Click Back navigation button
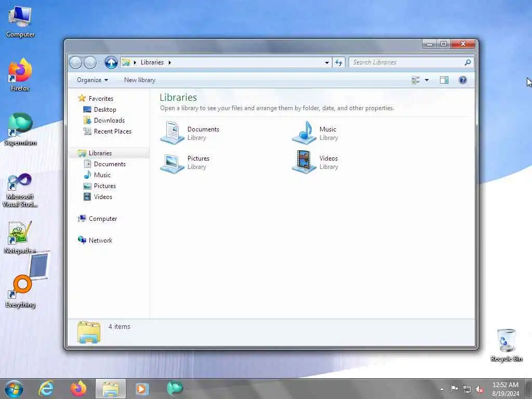532x399 pixels. click(76, 62)
